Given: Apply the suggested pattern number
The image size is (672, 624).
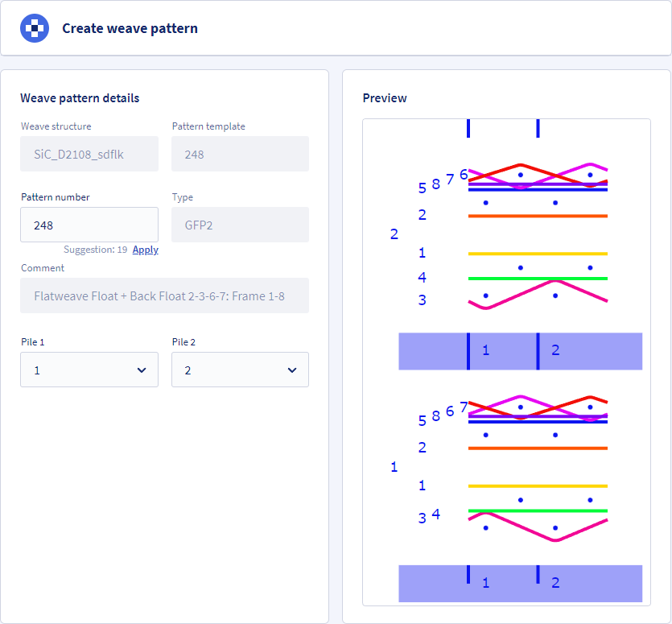Looking at the screenshot, I should [x=146, y=250].
